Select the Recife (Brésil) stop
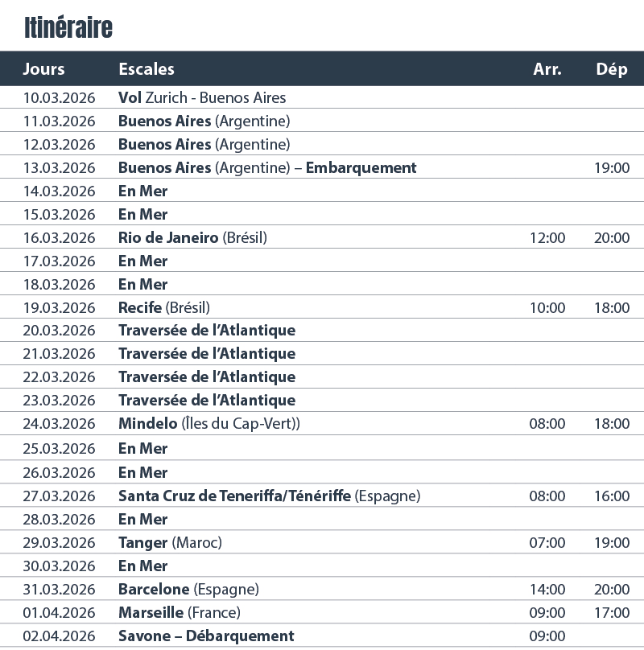Screen dimensions: 644x650 point(164,308)
